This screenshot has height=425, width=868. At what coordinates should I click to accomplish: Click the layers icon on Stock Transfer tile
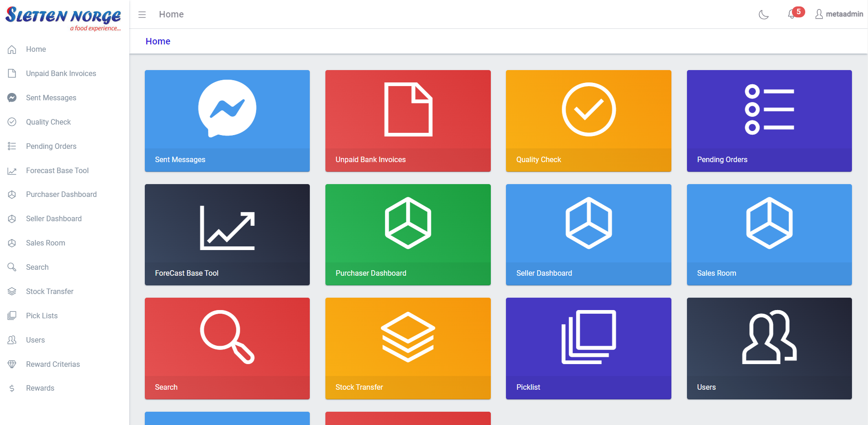(408, 337)
